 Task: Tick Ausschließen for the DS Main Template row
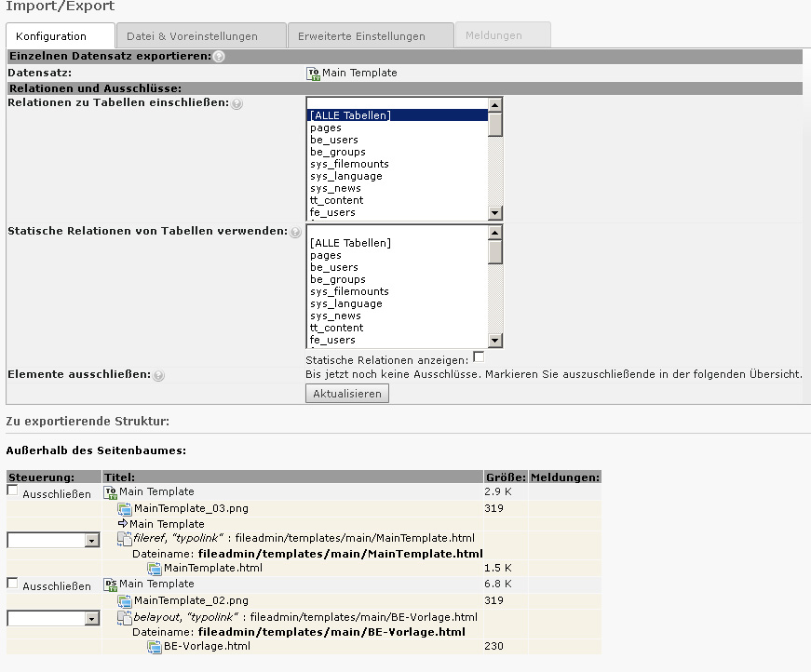(12, 583)
